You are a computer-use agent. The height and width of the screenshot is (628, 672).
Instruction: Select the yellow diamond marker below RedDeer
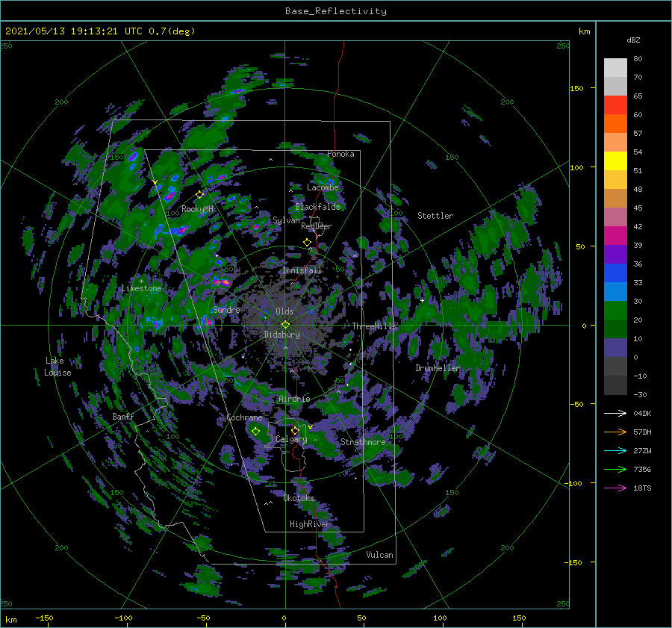pyautogui.click(x=307, y=243)
